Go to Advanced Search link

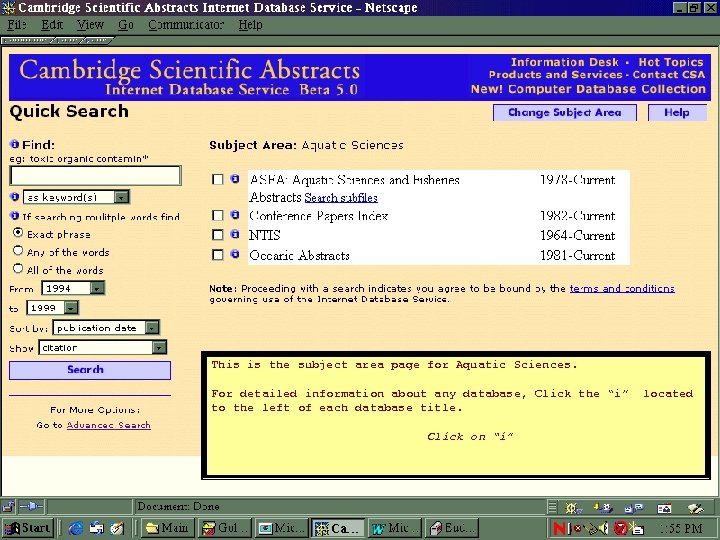[x=108, y=425]
